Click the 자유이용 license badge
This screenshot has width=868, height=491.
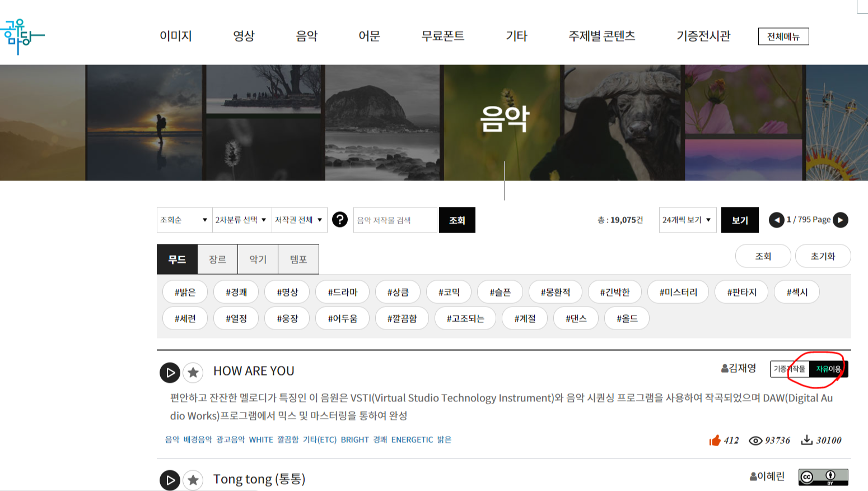tap(829, 369)
